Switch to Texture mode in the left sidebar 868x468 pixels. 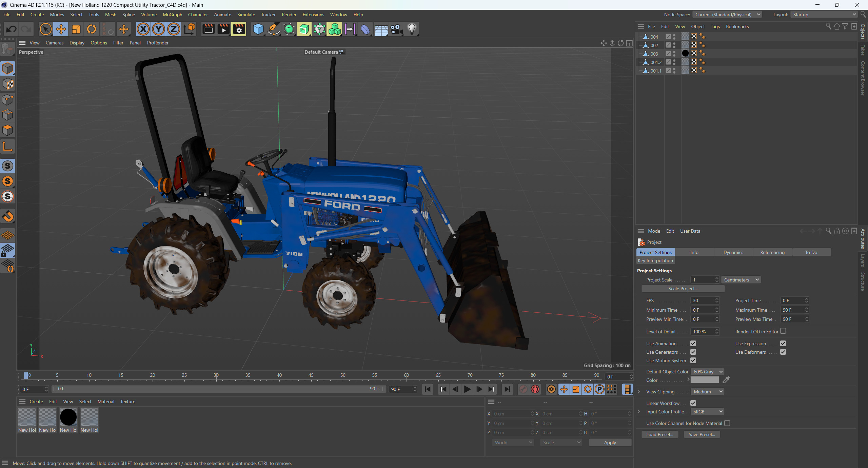pyautogui.click(x=8, y=84)
